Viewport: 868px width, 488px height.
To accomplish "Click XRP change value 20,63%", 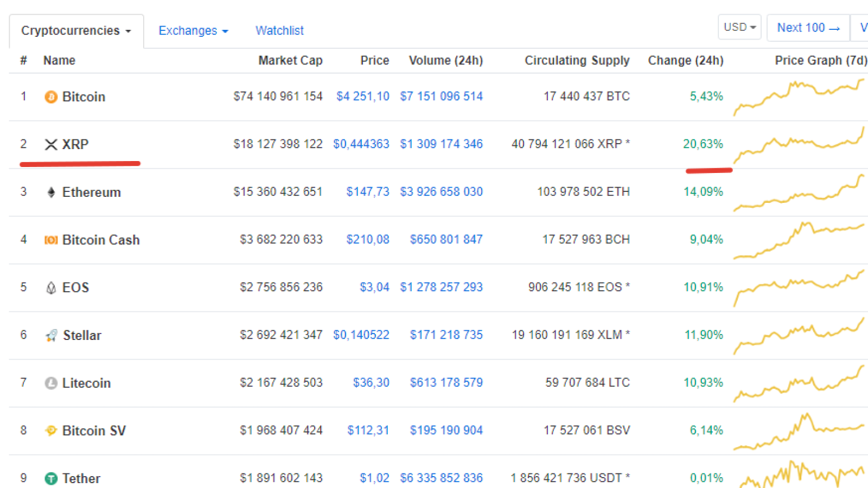I will 703,144.
